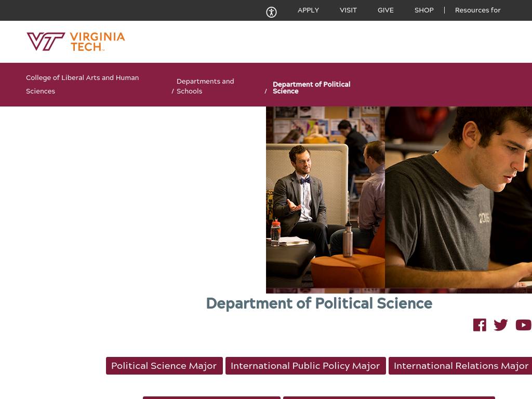Viewport: 532px width, 399px height.
Task: Open the department's Twitter page
Action: [501, 325]
